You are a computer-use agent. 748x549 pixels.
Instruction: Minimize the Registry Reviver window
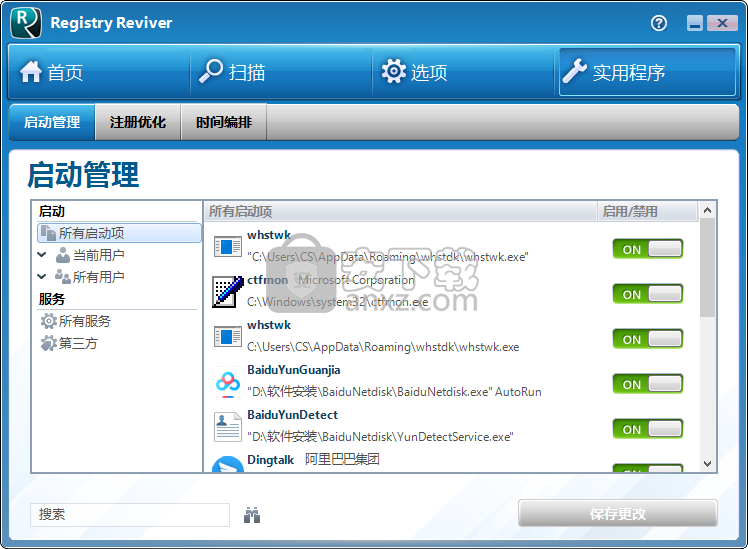695,23
